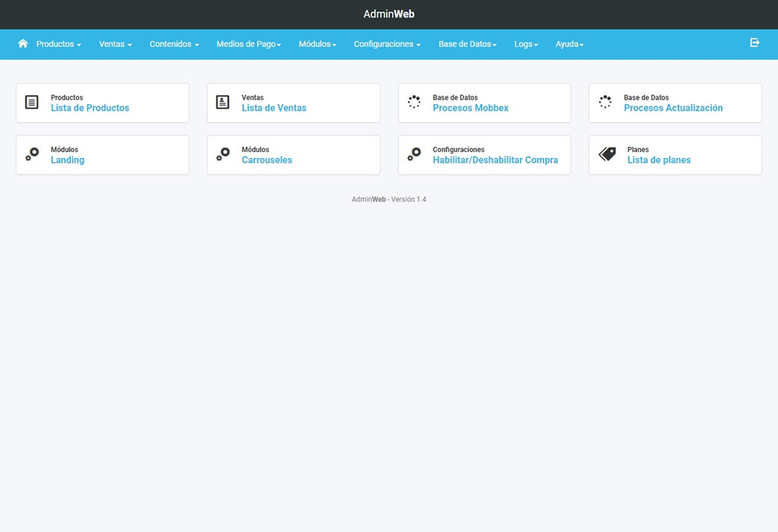Click the logout icon in navbar
The width and height of the screenshot is (778, 532).
[x=754, y=43]
